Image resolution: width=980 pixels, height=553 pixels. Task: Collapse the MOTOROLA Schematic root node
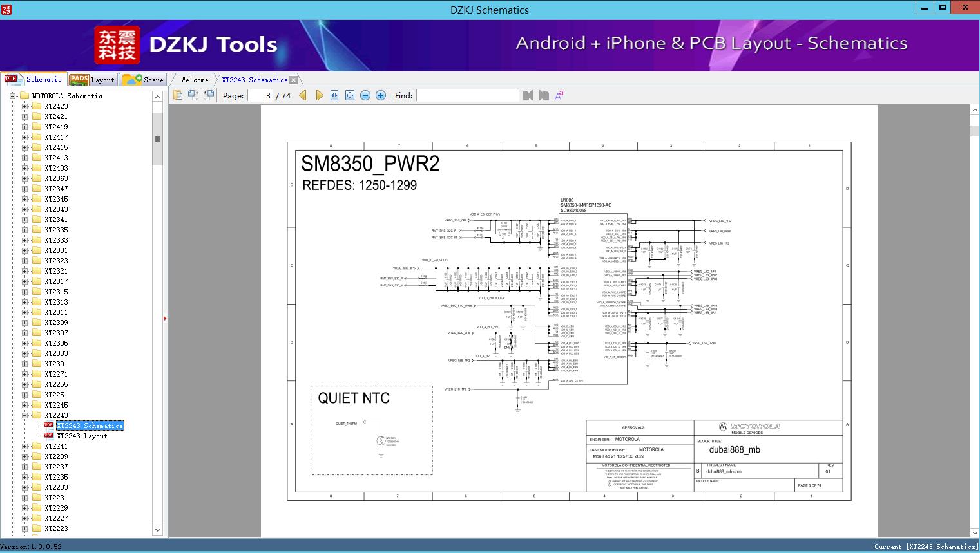point(12,96)
